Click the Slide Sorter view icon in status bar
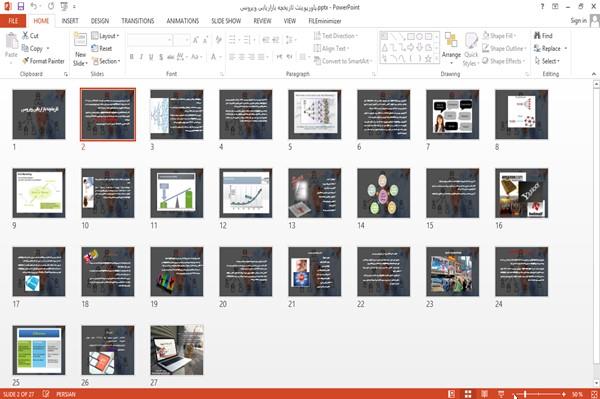 pyautogui.click(x=468, y=394)
